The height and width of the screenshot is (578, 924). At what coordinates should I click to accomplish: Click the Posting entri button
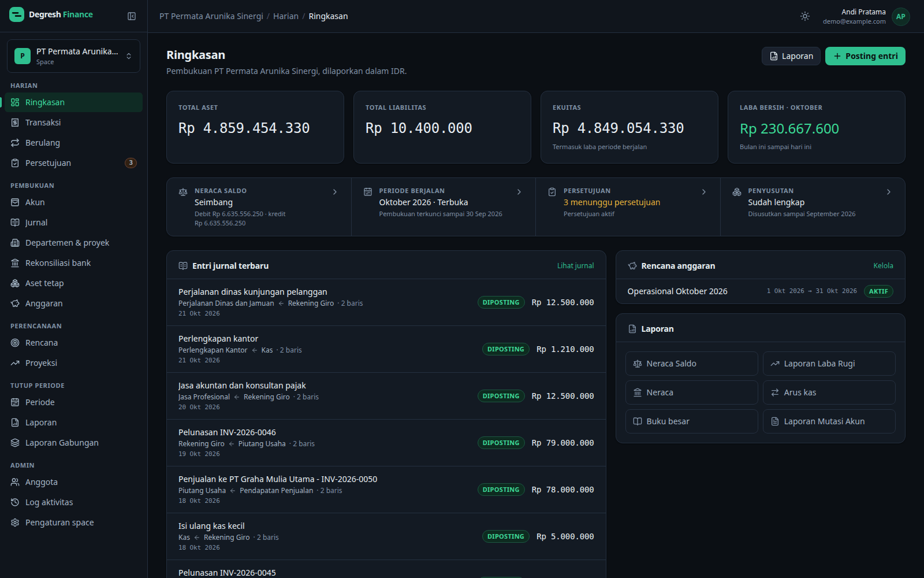[865, 56]
